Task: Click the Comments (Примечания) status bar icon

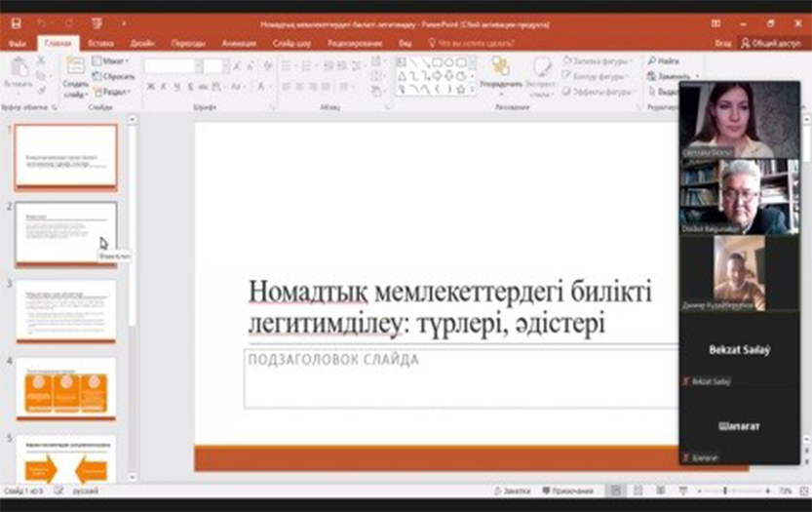Action: [x=571, y=491]
